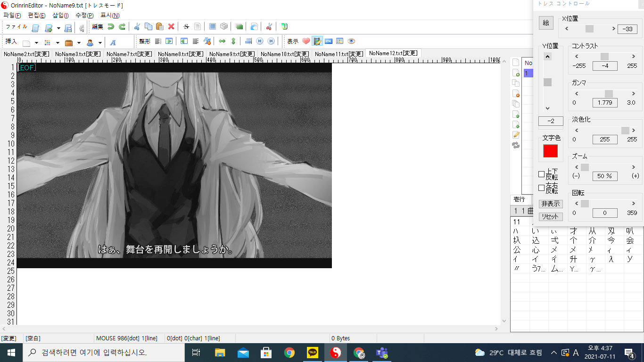Click the paste clipboard icon
This screenshot has width=644, height=362.
tap(160, 27)
